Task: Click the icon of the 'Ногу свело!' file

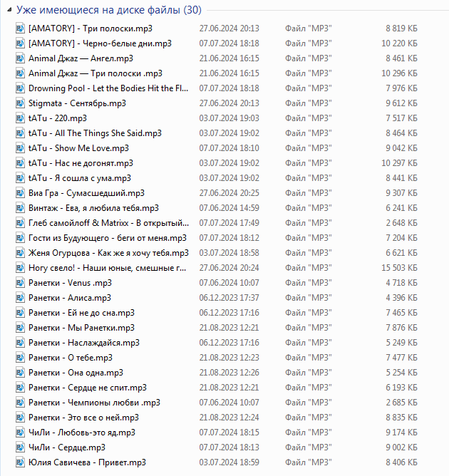Action: 20,268
